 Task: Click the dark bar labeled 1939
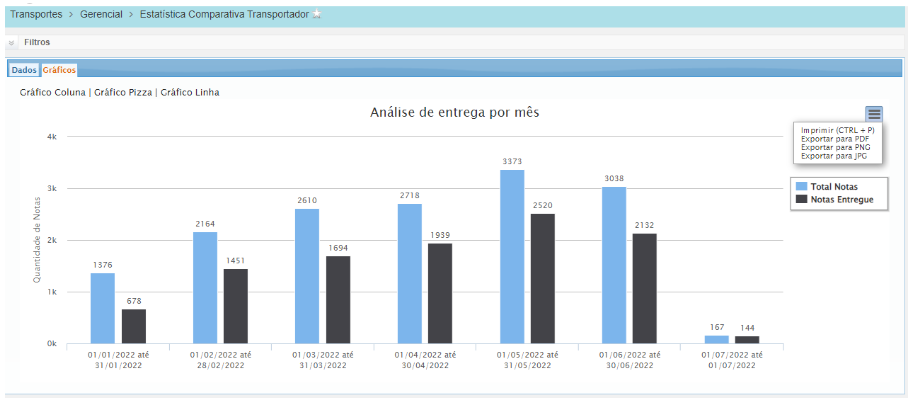tap(440, 294)
